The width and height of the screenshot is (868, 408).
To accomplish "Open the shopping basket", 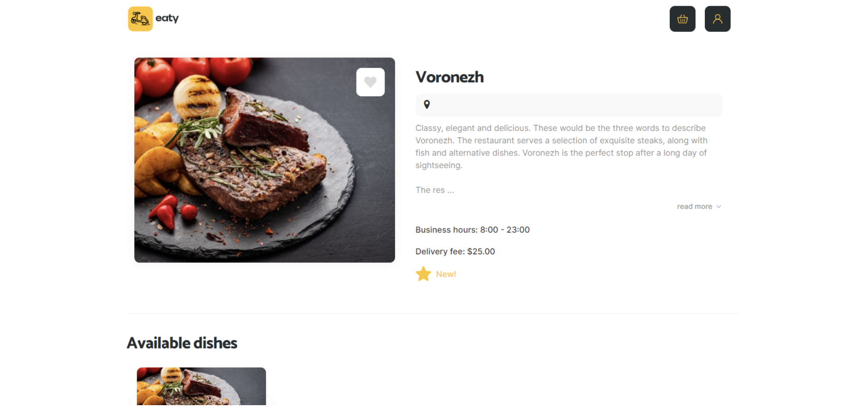I will pyautogui.click(x=682, y=19).
